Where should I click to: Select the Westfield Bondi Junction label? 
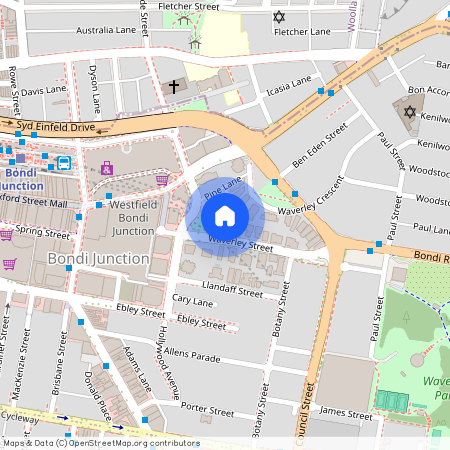coord(133,218)
